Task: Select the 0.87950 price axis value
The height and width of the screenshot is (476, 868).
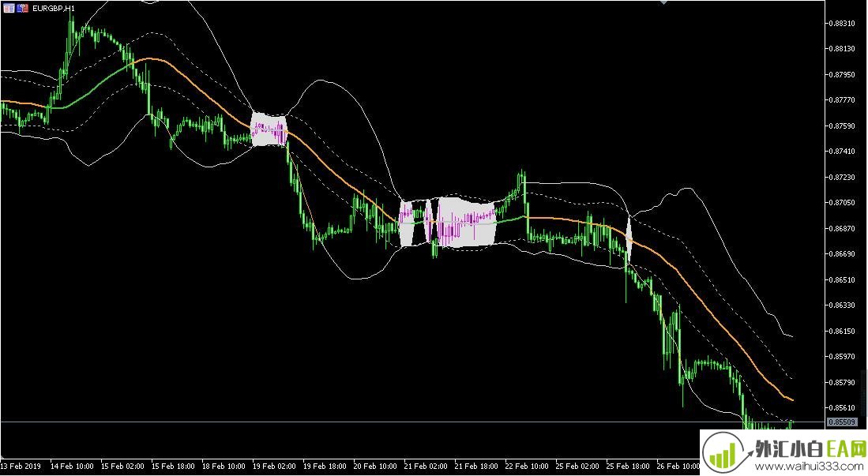Action: tap(842, 74)
